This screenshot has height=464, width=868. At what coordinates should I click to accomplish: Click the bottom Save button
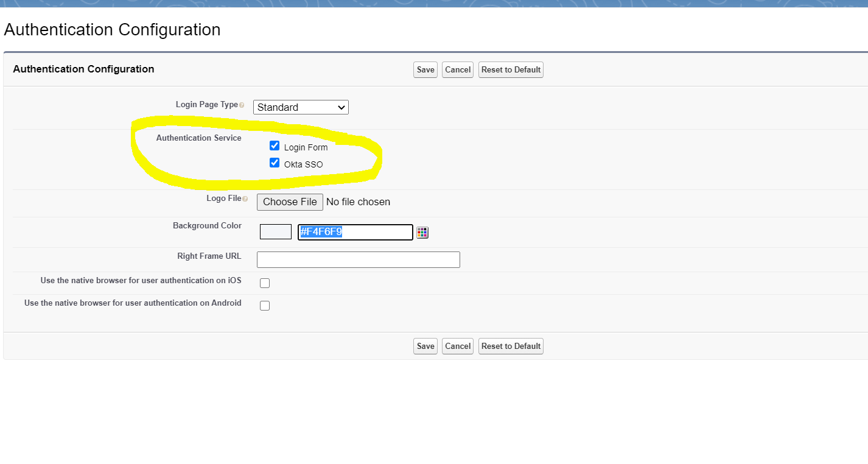(425, 346)
